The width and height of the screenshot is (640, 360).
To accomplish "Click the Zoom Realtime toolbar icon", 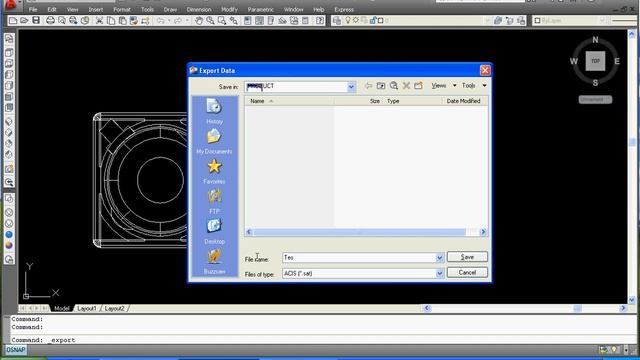I will coord(210,20).
